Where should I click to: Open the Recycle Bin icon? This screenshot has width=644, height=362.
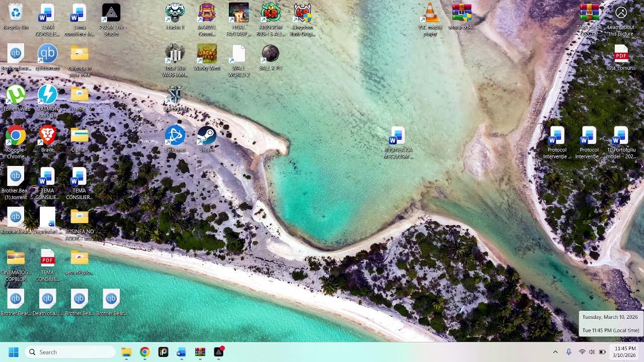pos(16,17)
